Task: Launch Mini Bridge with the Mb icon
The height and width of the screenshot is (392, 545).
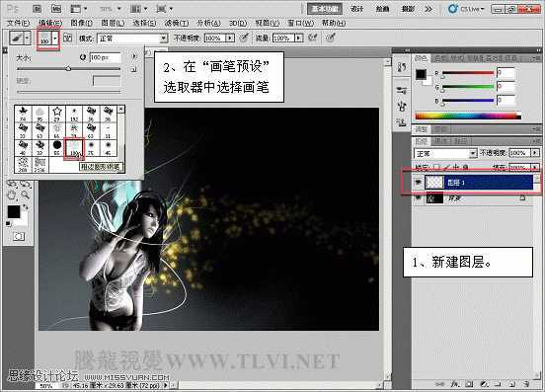Action: [56, 9]
